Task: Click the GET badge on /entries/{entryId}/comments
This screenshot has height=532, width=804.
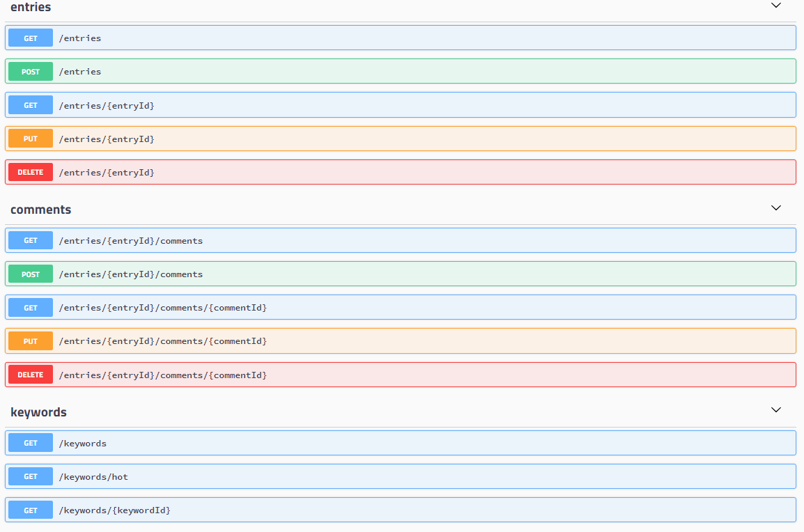Action: pos(30,240)
